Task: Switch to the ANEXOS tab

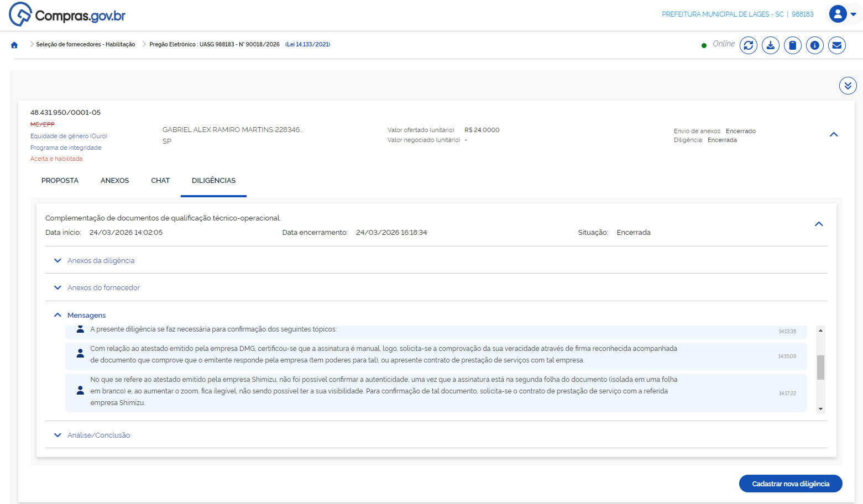Action: 115,181
